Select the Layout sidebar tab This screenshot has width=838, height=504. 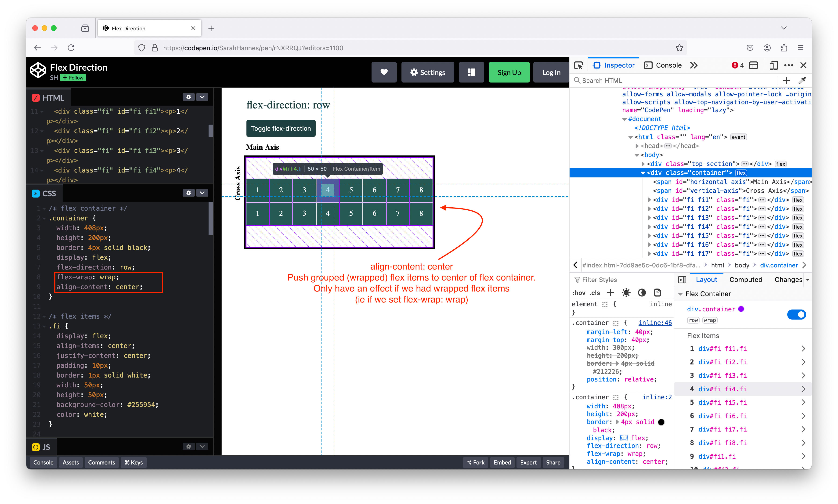(707, 280)
